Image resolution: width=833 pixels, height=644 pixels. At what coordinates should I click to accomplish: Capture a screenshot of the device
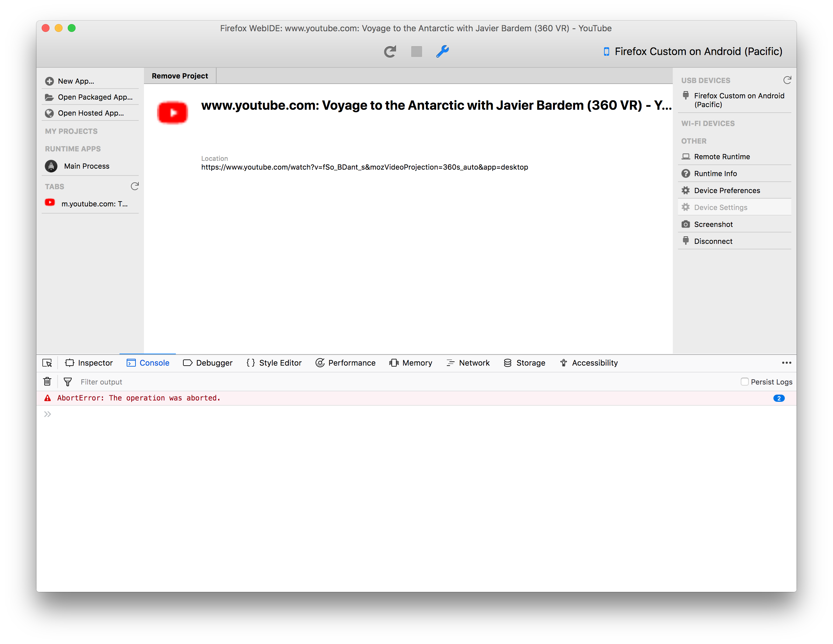[713, 224]
